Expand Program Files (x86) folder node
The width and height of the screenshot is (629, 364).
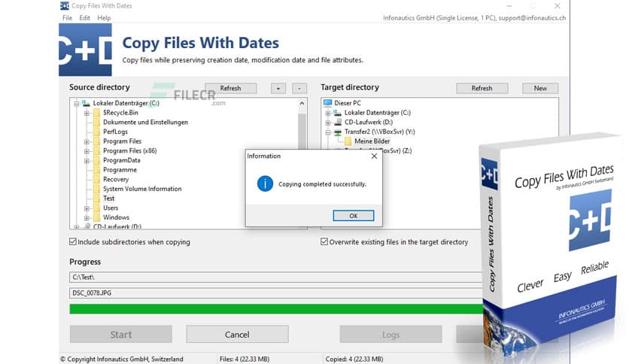pyautogui.click(x=87, y=151)
